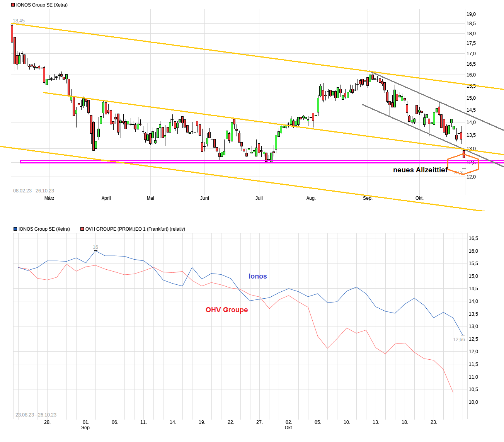Click the '12,66' price label near the chart end
Viewport: 504px width, 442px height.
pos(458,339)
